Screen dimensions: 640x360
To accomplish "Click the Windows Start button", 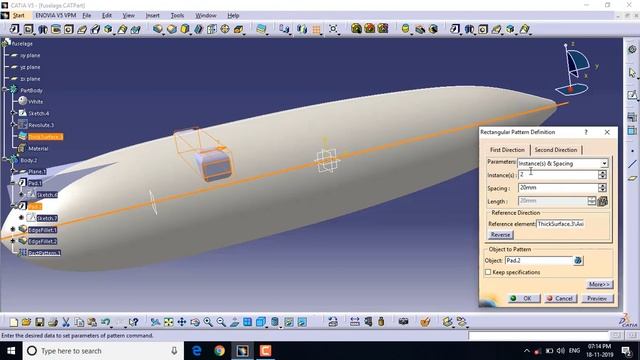I will pyautogui.click(x=11, y=351).
